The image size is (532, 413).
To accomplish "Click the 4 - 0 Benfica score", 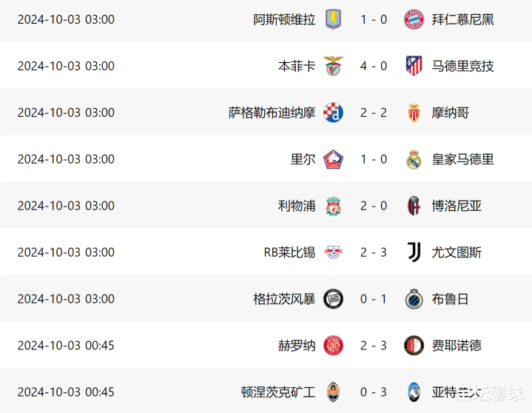I will tap(374, 66).
